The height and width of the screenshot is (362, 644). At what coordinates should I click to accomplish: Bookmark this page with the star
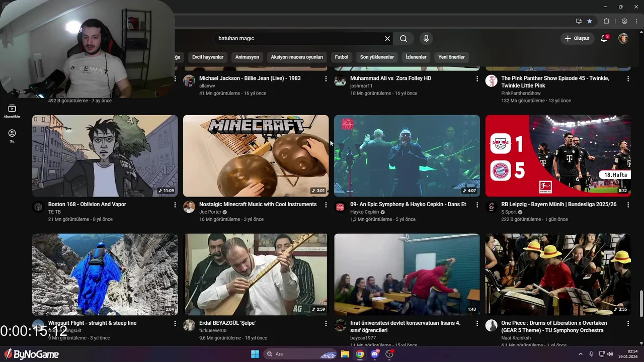590,21
